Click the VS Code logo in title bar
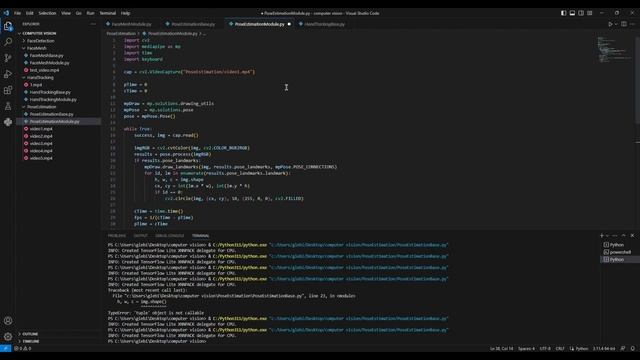 click(x=6, y=13)
